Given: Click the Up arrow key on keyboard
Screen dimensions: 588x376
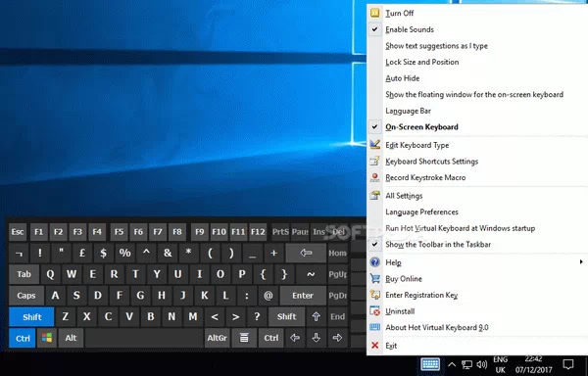Looking at the screenshot, I should (x=317, y=317).
